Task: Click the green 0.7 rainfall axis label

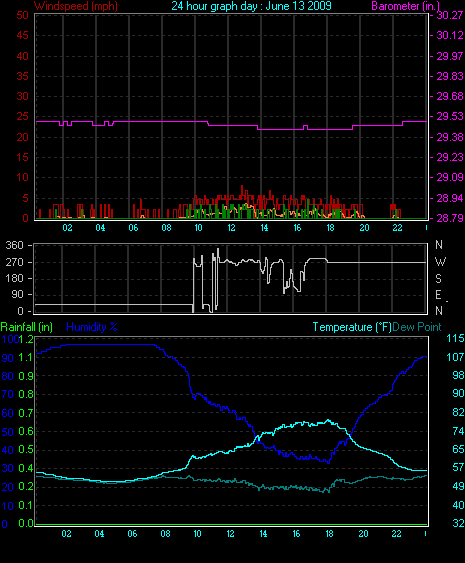Action: pos(26,413)
